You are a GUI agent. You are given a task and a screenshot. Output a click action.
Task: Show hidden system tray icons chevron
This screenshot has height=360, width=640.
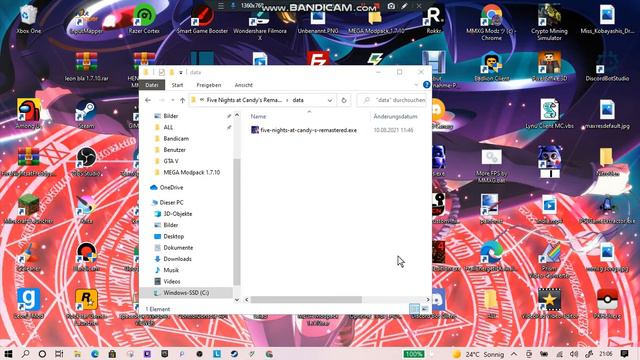pyautogui.click(x=513, y=354)
